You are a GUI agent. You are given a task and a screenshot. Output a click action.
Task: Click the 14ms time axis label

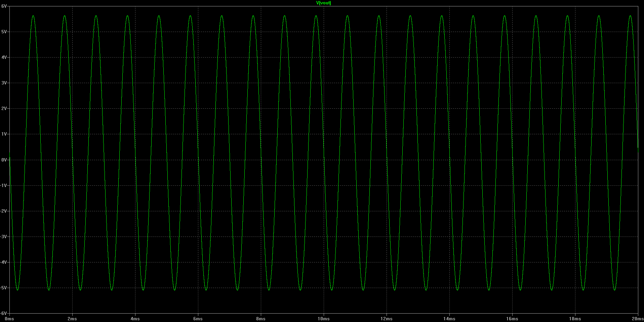449,319
